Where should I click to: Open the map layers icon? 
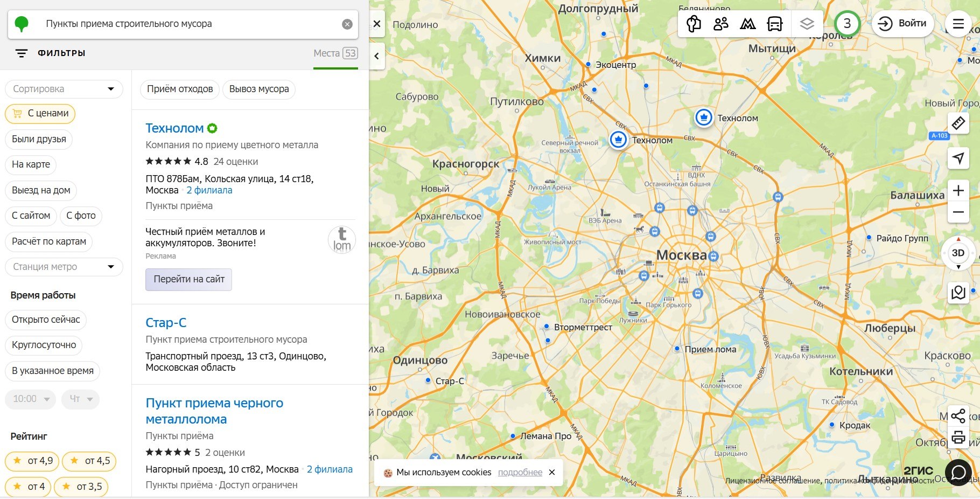click(807, 24)
